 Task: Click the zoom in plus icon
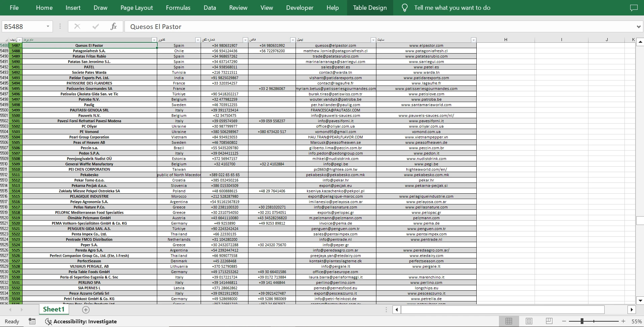pyautogui.click(x=623, y=321)
